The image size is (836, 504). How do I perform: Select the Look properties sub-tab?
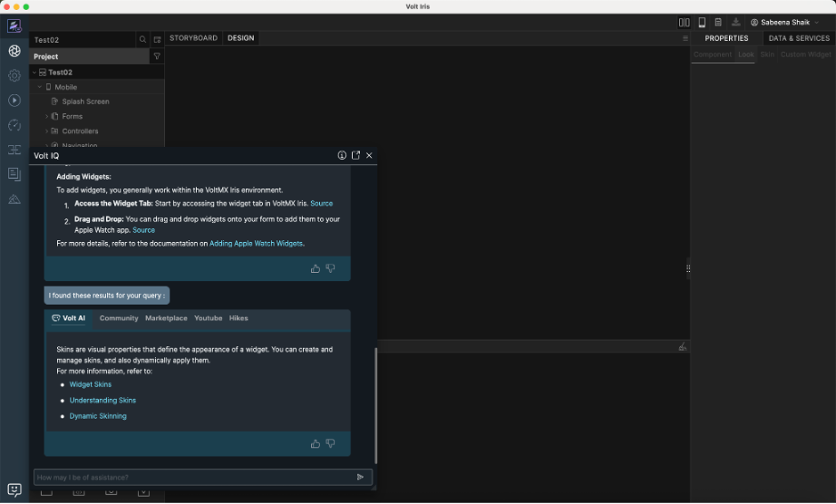[x=746, y=54]
